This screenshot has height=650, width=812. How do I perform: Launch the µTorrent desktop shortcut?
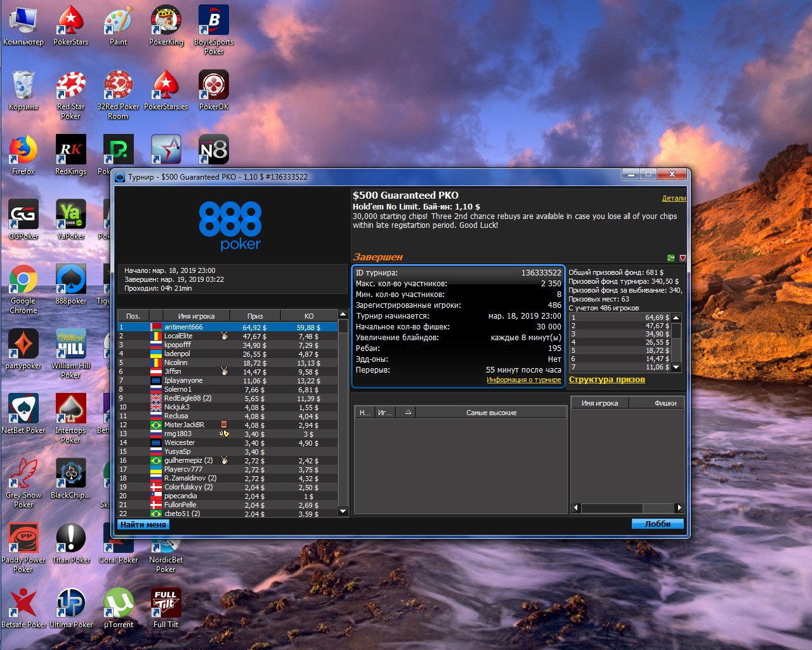click(x=118, y=609)
